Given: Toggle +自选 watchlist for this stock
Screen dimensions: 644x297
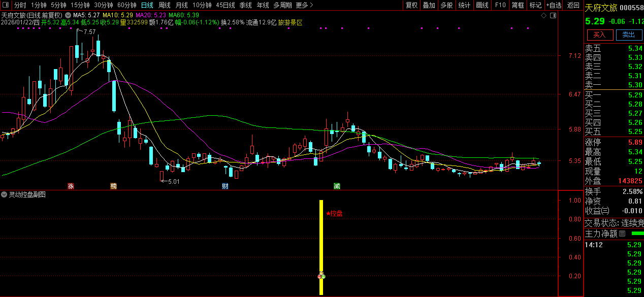Looking at the screenshot, I should coord(554,5).
